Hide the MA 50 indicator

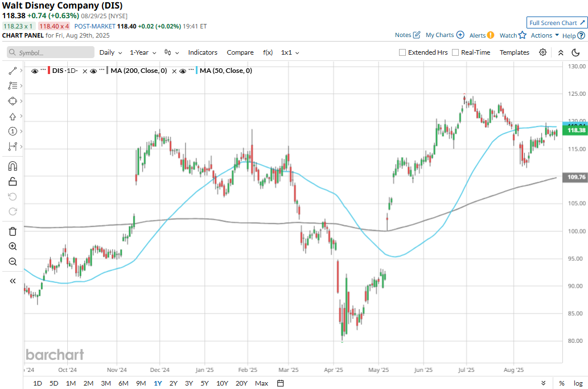(183, 71)
